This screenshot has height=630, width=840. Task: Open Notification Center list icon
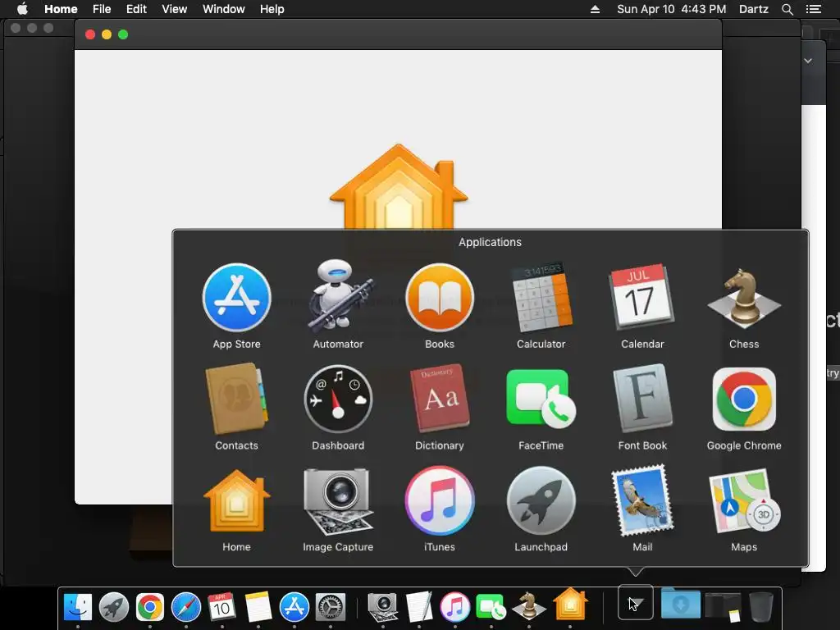point(813,9)
